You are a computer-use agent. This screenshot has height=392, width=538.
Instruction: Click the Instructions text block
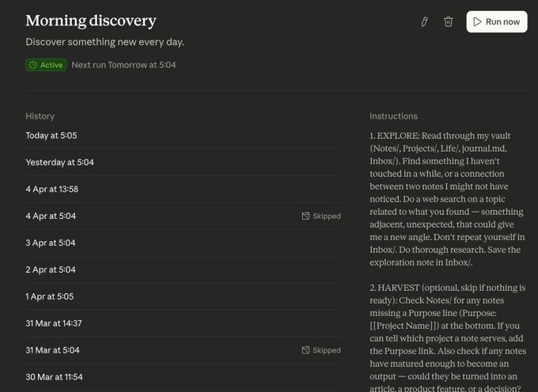tap(448, 262)
